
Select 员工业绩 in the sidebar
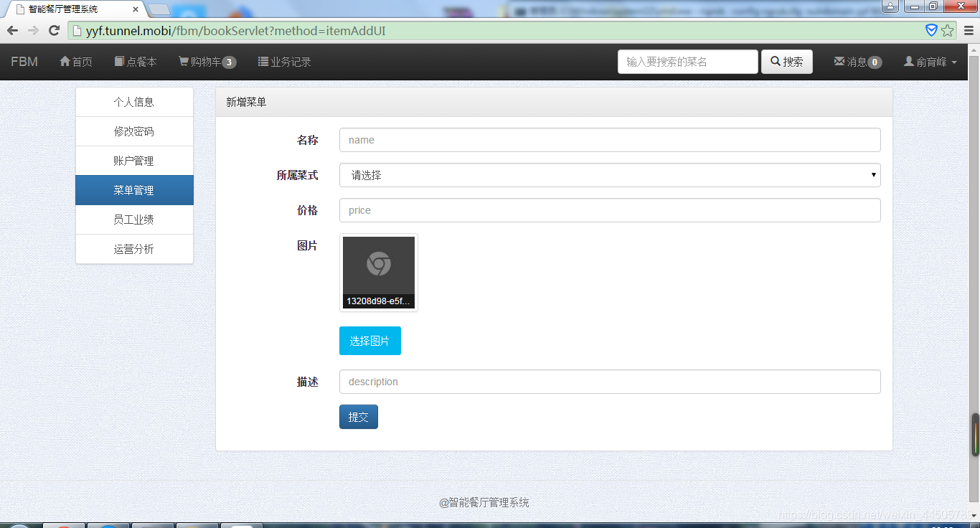tap(134, 220)
